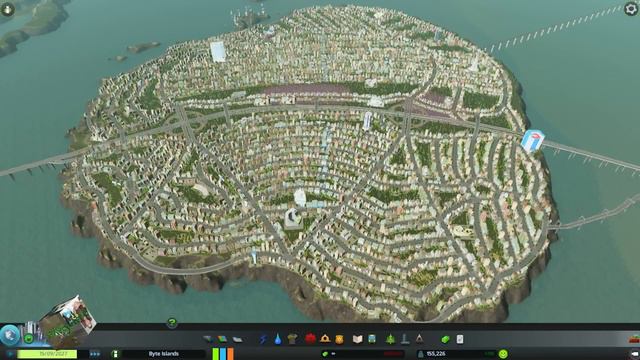
Task: Open the Parks and Decoration menu
Action: tap(390, 339)
